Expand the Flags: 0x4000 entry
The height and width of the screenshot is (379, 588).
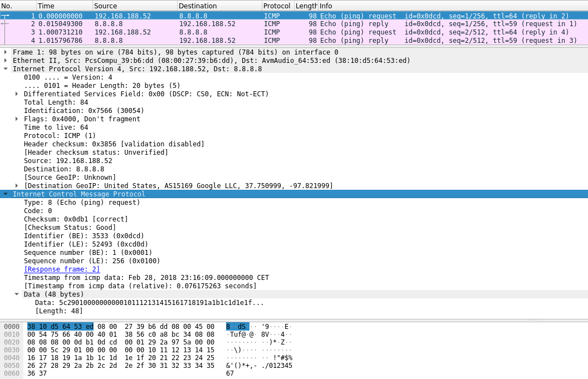[17, 119]
